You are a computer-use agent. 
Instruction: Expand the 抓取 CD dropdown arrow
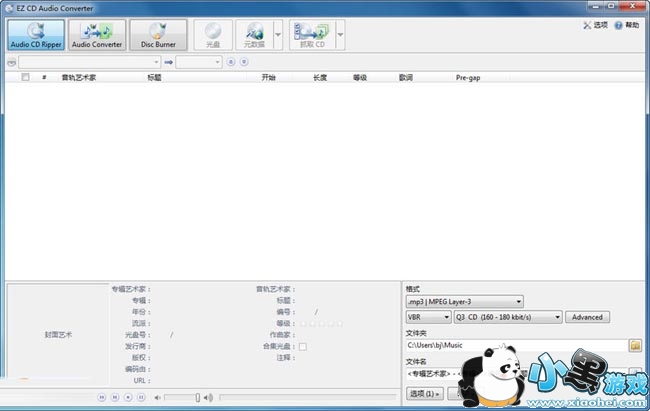click(340, 35)
